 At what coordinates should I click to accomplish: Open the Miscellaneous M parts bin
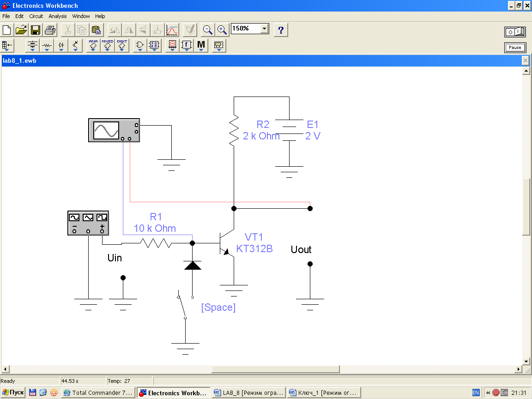coord(201,45)
